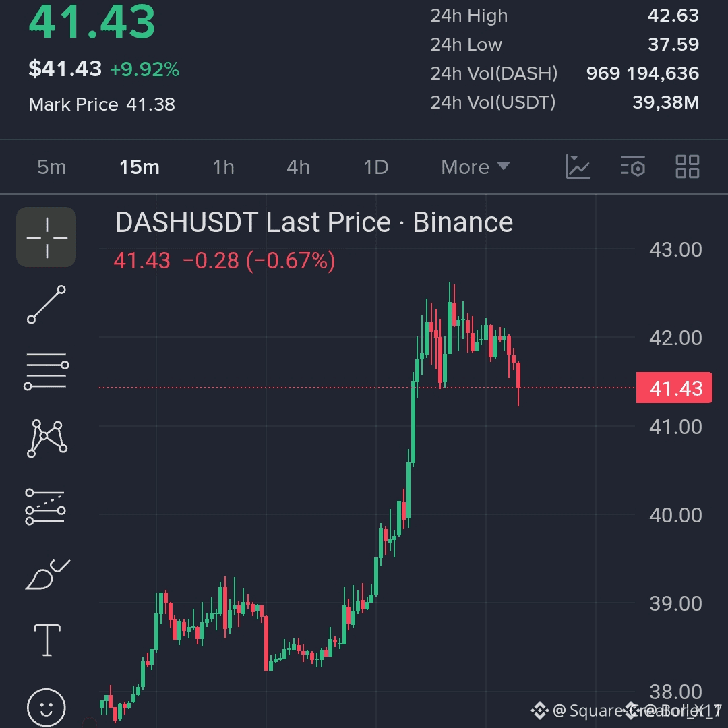Select the trend line drawing tool
The height and width of the screenshot is (728, 728).
click(47, 305)
